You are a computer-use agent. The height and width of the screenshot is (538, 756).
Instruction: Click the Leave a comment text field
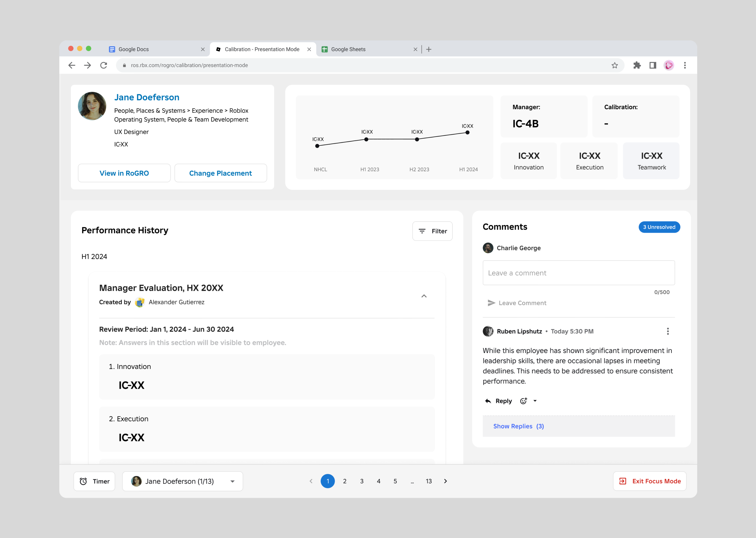578,273
